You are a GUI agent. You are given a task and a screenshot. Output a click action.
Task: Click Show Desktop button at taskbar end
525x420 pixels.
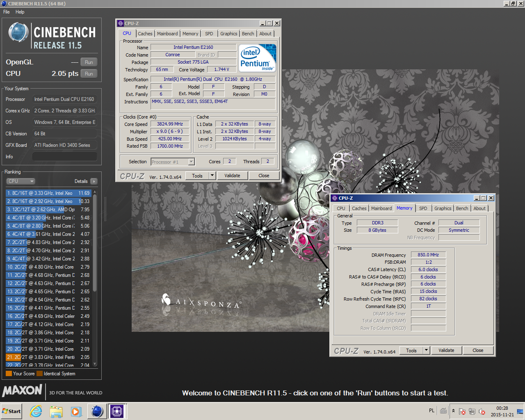point(520,411)
